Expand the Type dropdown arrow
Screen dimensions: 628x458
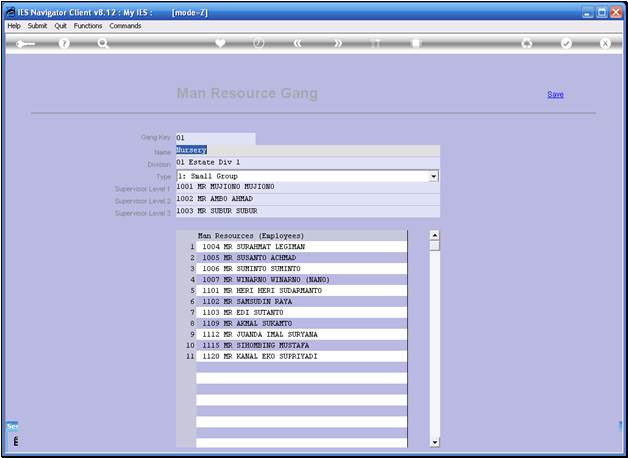(433, 176)
